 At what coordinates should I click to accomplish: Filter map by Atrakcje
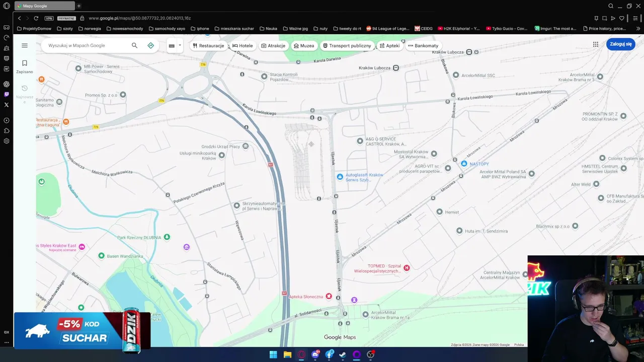[273, 45]
